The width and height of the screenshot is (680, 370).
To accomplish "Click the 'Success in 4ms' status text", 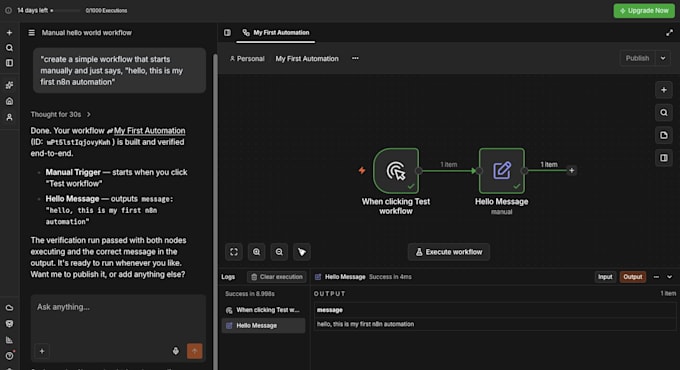I will pyautogui.click(x=390, y=277).
